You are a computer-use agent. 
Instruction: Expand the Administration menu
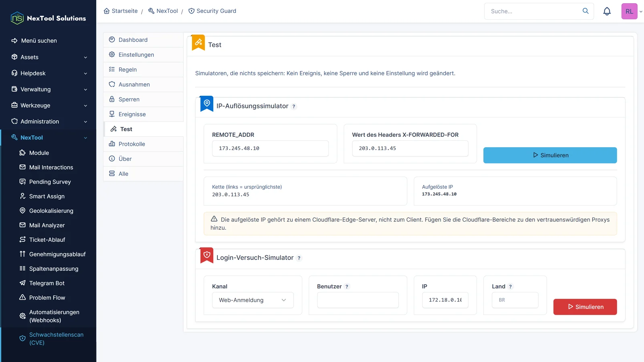48,121
